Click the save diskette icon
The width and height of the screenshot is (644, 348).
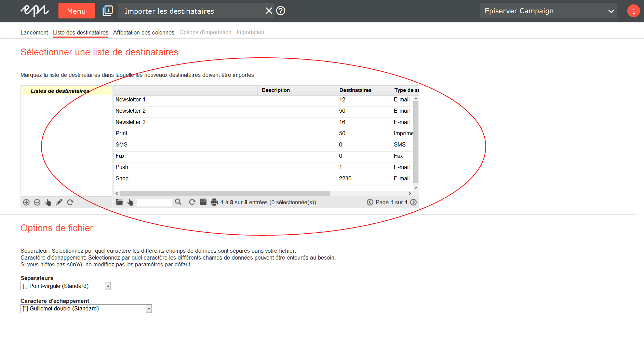point(203,202)
